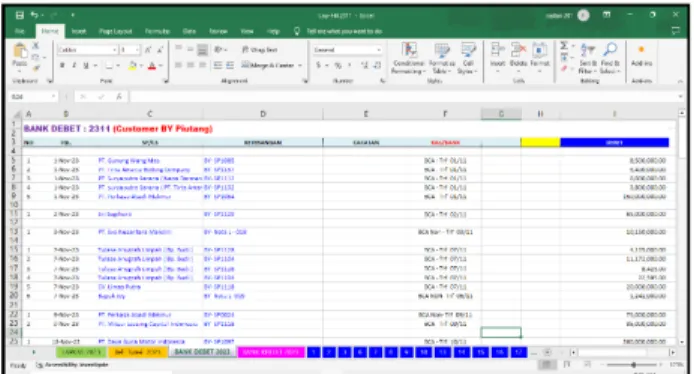The height and width of the screenshot is (374, 694).
Task: Toggle Wrap Text for the cell
Action: (x=260, y=50)
